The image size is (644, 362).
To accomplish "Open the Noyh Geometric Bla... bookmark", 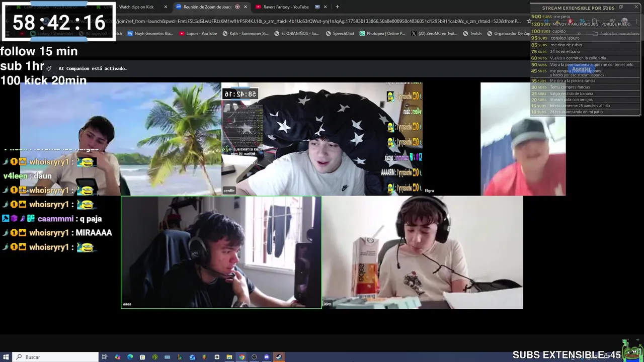I will point(150,34).
